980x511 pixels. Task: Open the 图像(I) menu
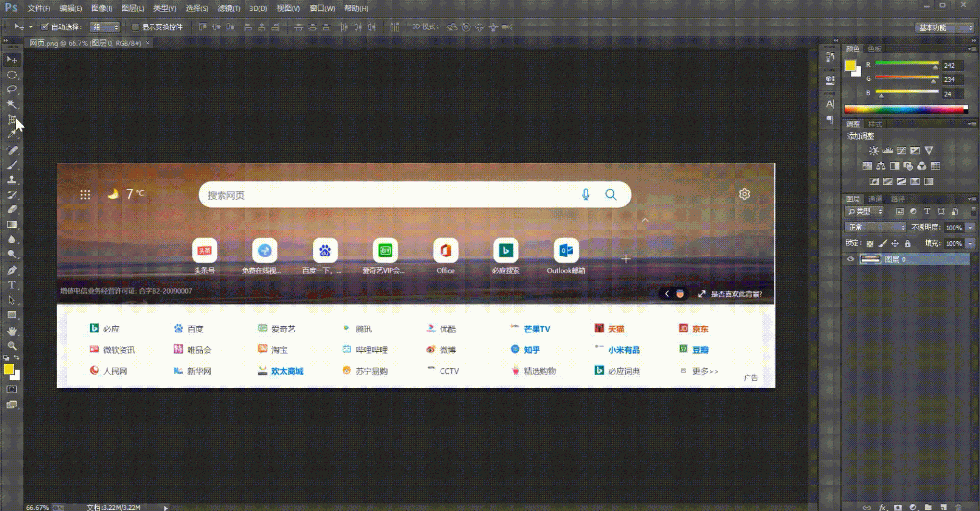click(101, 8)
